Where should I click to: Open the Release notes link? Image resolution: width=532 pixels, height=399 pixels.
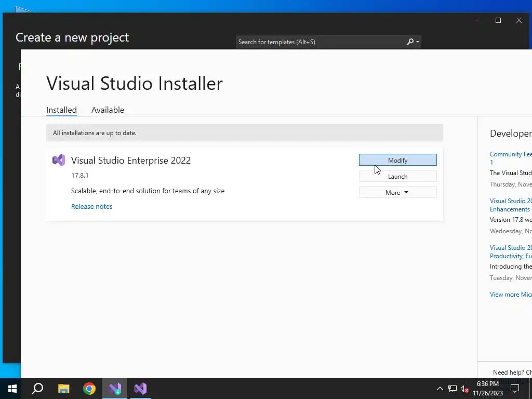pyautogui.click(x=91, y=206)
